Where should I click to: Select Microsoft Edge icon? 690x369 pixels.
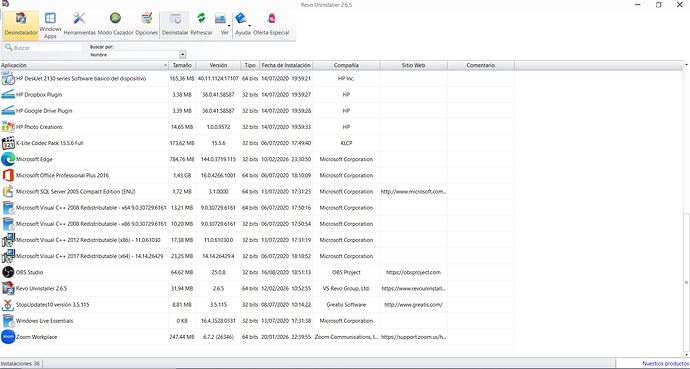click(8, 159)
